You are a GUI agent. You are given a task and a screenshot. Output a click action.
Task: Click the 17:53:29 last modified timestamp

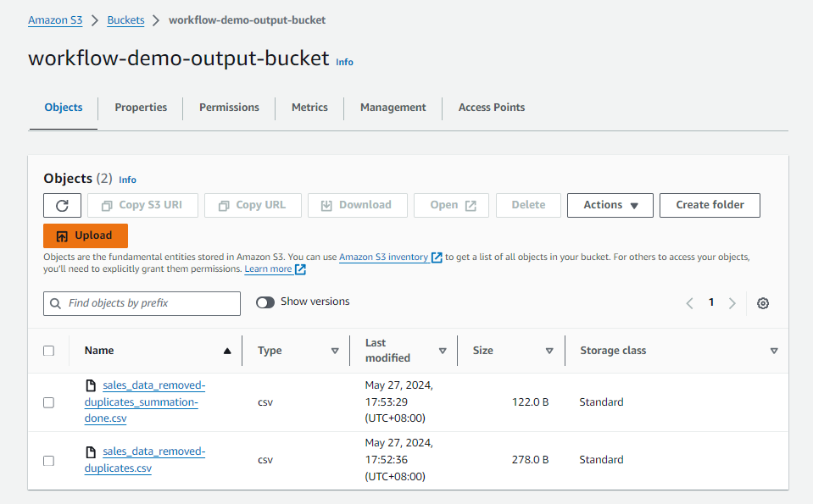(387, 402)
